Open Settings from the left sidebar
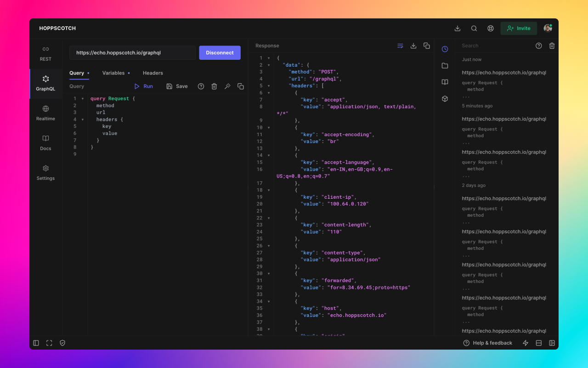 pos(45,173)
